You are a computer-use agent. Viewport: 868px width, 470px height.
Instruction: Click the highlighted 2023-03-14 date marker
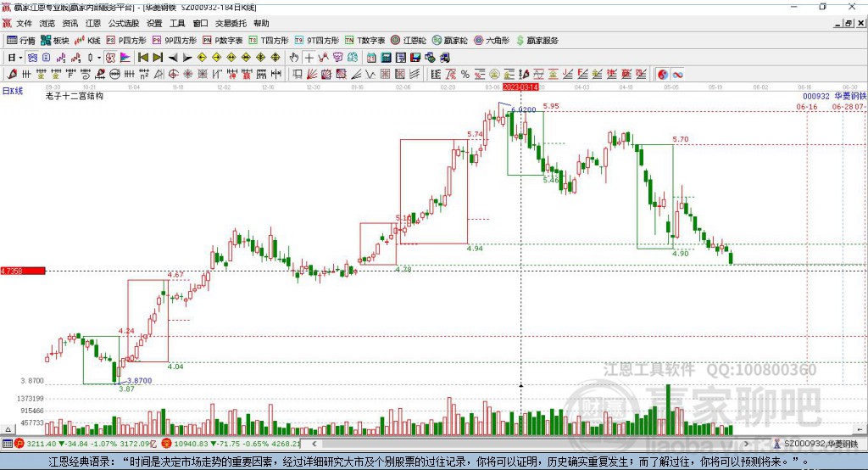pos(520,87)
